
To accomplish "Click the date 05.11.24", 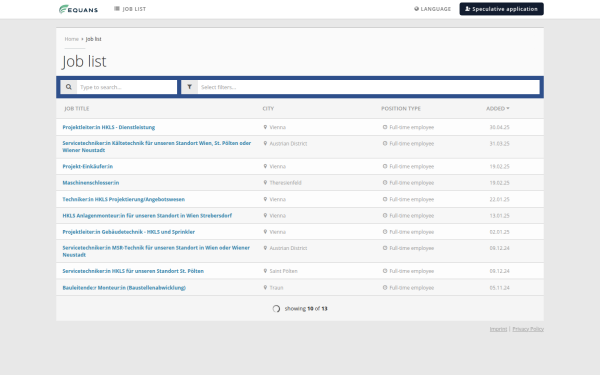I will click(x=499, y=288).
